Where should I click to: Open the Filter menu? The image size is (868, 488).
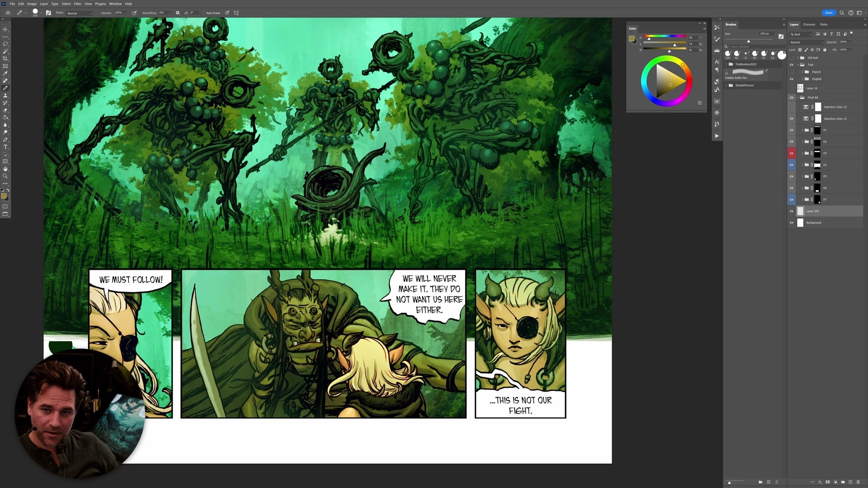tap(77, 4)
